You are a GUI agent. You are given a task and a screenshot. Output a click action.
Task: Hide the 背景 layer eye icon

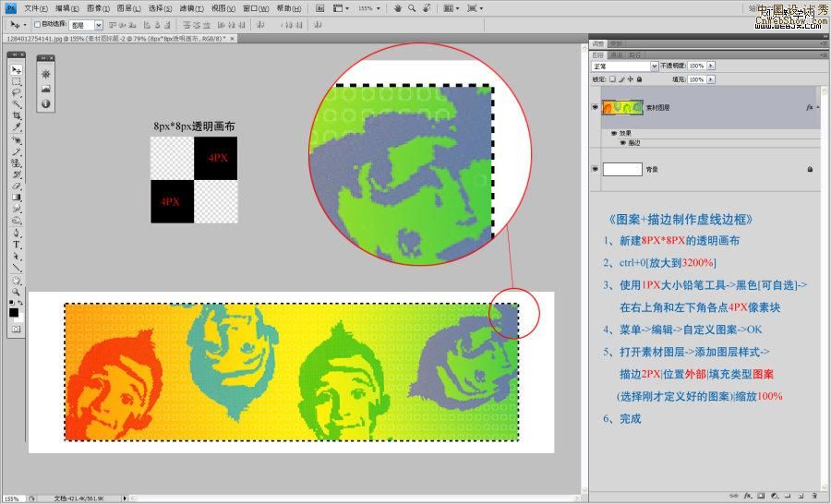click(x=596, y=169)
